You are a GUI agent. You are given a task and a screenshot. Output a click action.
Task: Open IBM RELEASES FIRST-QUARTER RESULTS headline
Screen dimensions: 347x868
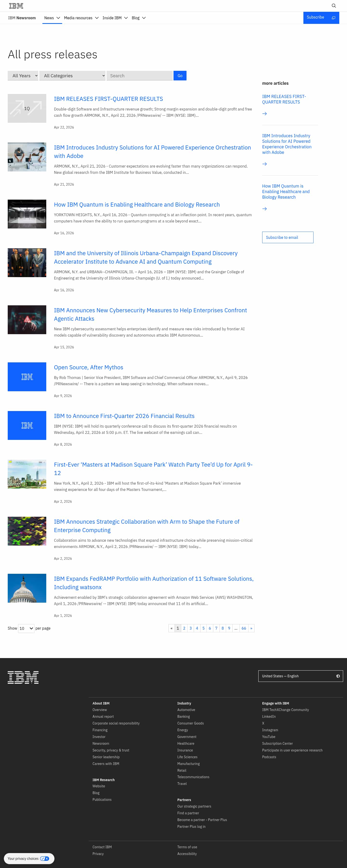tap(108, 99)
